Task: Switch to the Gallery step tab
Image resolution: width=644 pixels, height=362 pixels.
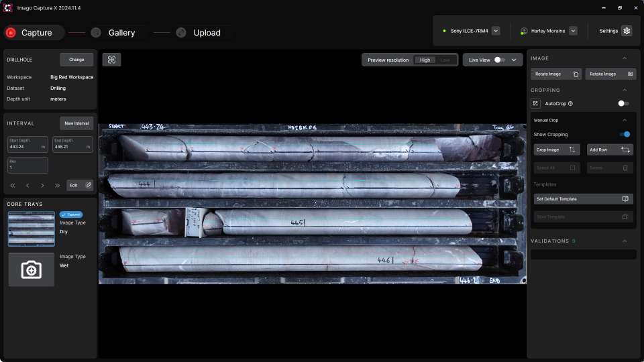Action: (x=121, y=33)
